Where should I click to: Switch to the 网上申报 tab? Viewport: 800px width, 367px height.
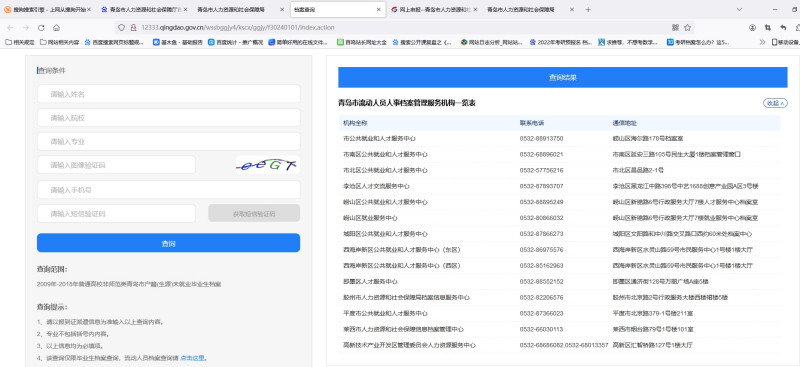pyautogui.click(x=434, y=10)
